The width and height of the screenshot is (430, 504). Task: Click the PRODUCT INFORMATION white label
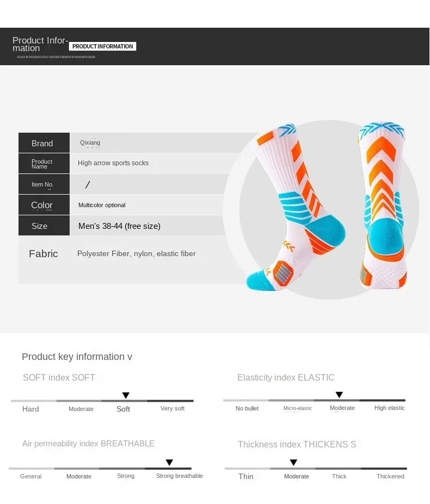103,47
